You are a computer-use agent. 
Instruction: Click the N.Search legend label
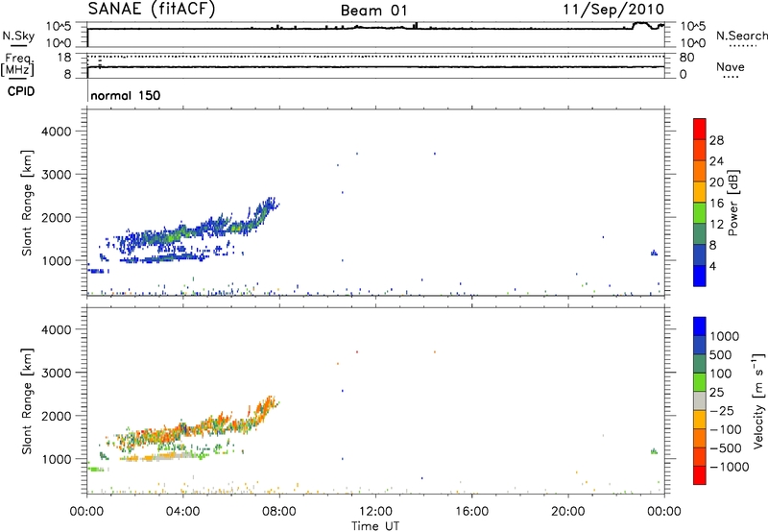[742, 36]
